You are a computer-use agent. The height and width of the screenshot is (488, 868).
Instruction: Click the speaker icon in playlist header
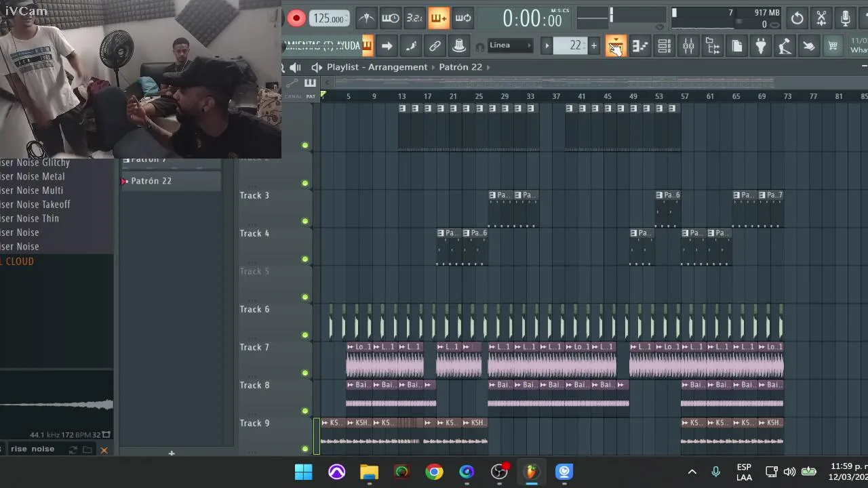[295, 67]
